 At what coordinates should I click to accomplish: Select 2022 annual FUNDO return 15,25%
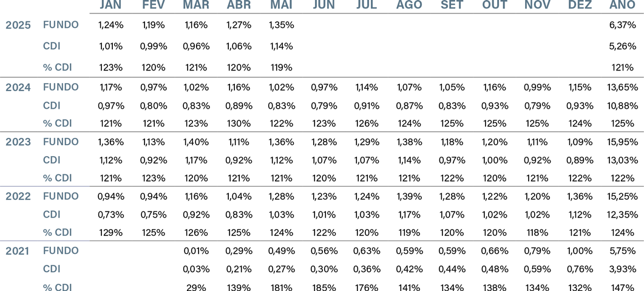coord(622,196)
